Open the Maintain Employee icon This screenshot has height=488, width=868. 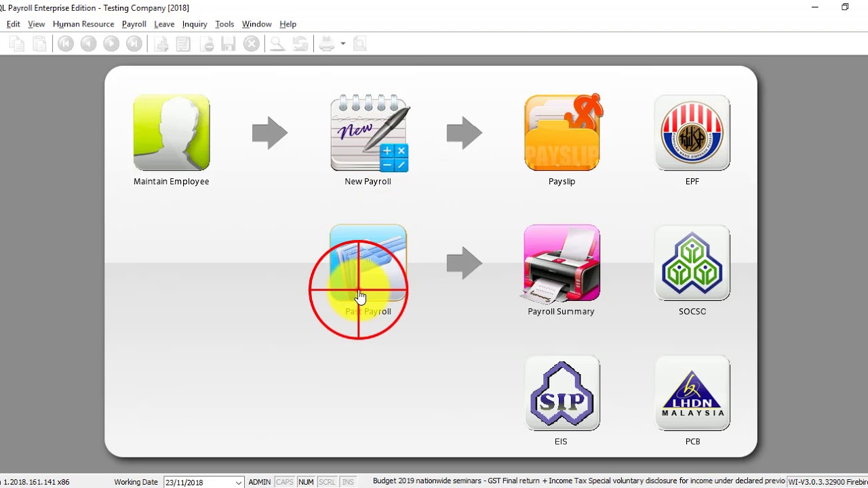click(x=172, y=132)
